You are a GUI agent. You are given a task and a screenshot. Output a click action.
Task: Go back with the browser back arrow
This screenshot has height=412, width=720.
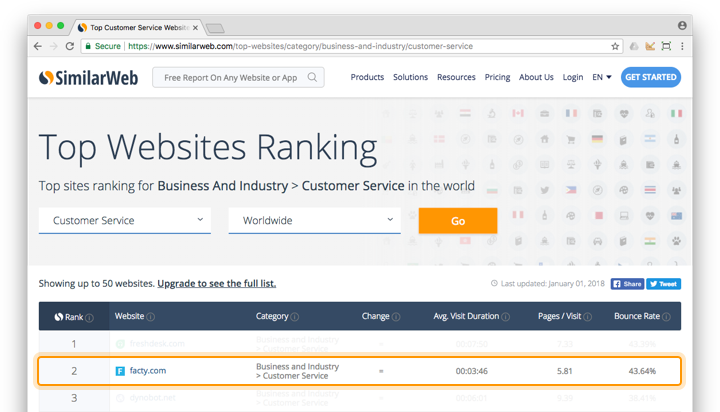pyautogui.click(x=38, y=46)
